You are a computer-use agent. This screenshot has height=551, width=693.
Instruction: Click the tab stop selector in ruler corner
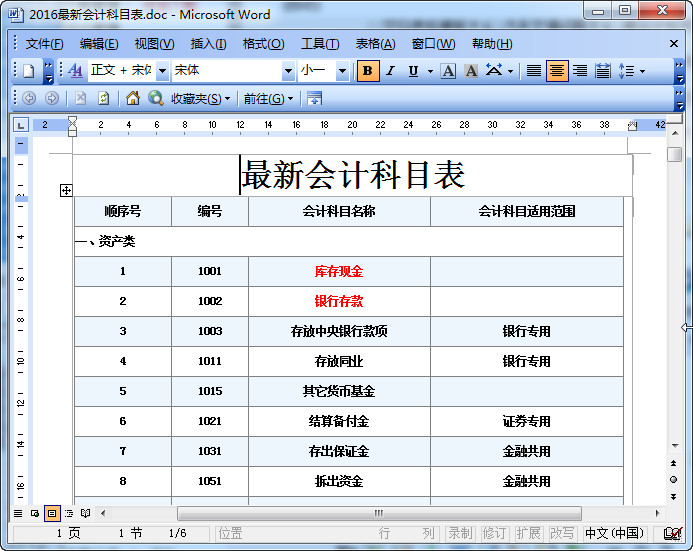point(20,125)
